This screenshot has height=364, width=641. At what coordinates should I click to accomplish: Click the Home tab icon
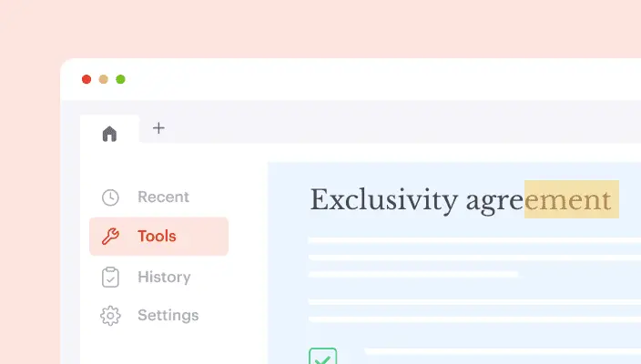click(x=110, y=134)
